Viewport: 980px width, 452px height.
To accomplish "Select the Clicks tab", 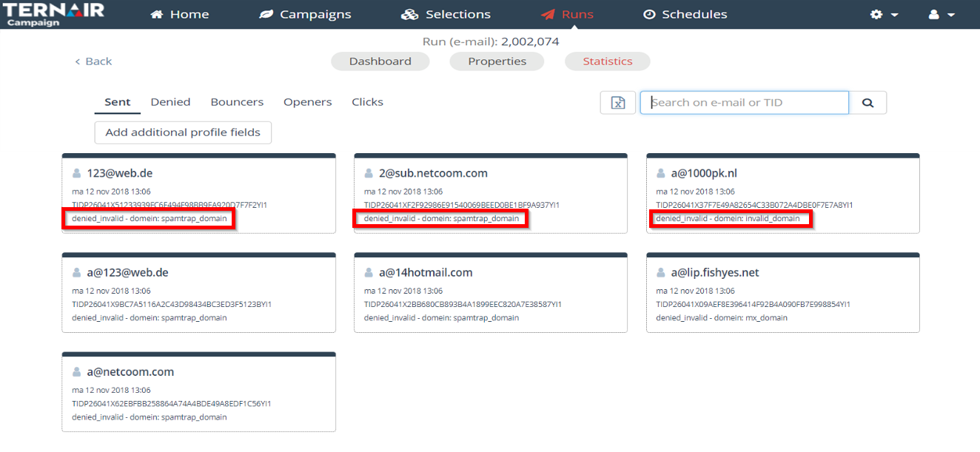I will [x=367, y=102].
